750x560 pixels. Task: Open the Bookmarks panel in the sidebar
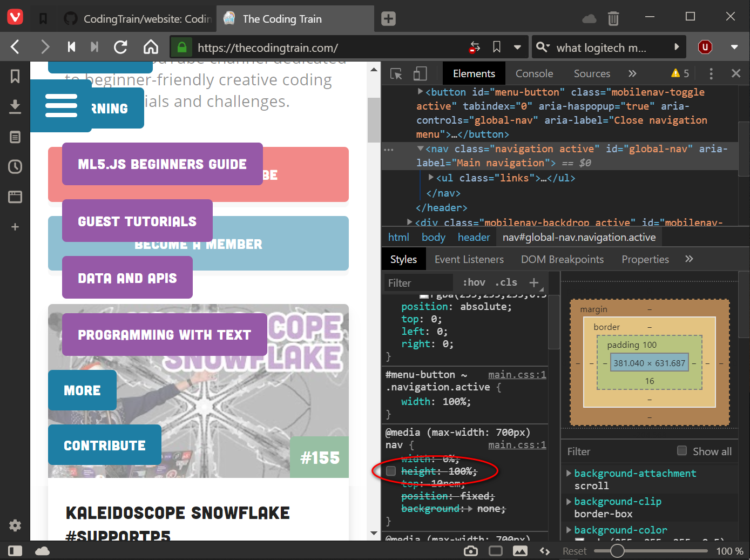15,77
